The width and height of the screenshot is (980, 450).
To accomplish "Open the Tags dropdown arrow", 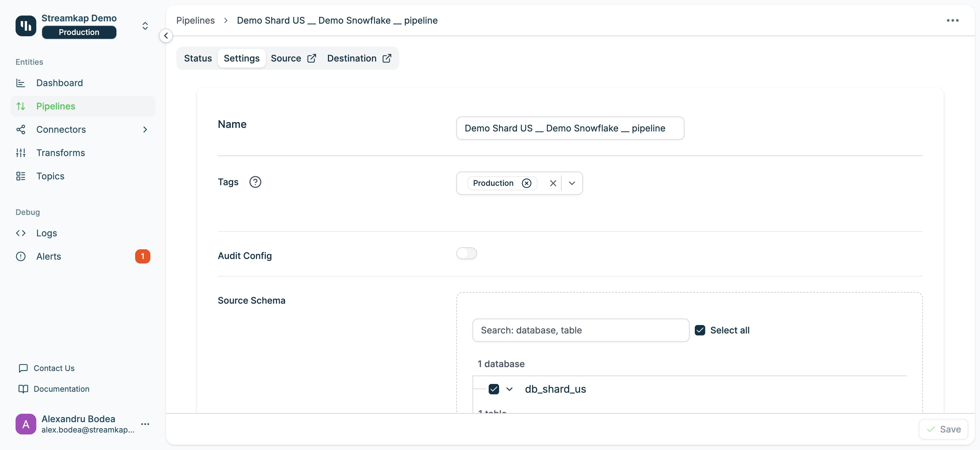I will (572, 183).
